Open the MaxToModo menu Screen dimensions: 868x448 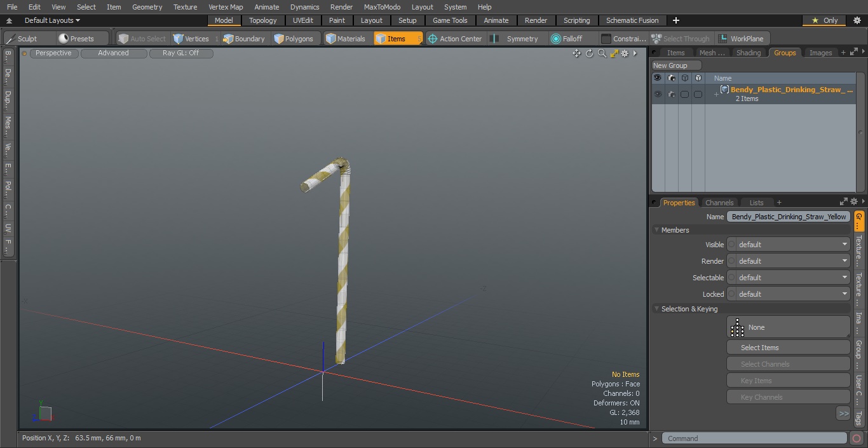pyautogui.click(x=382, y=7)
